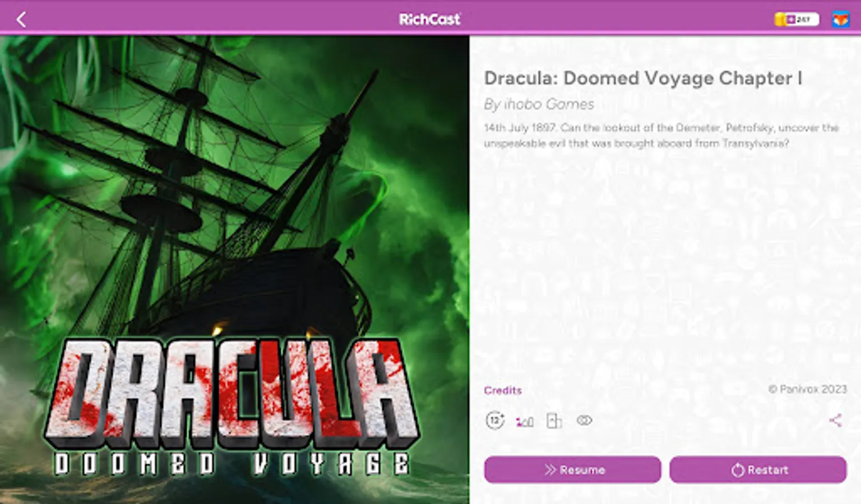Share this story via share icon
The height and width of the screenshot is (504, 861).
click(x=835, y=420)
